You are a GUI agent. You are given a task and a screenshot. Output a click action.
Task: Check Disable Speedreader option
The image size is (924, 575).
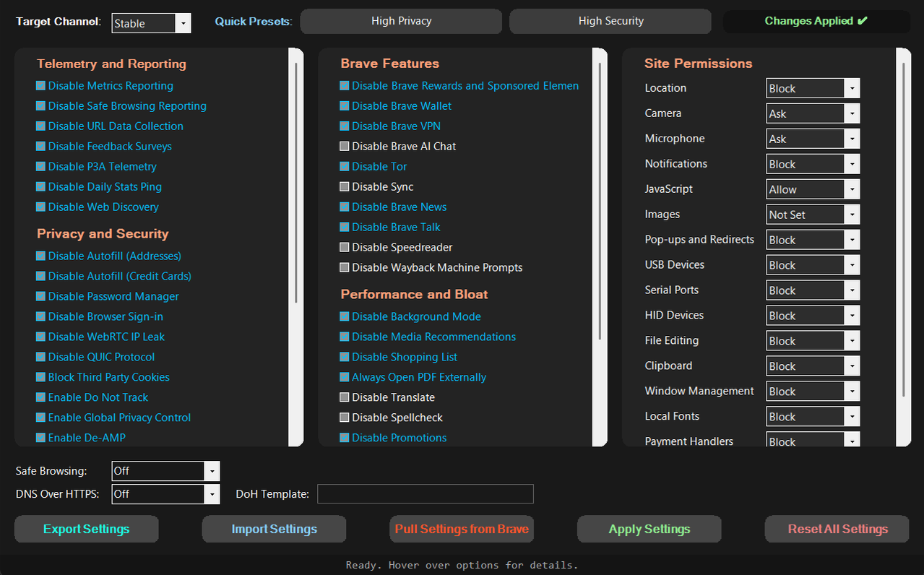tap(396, 248)
